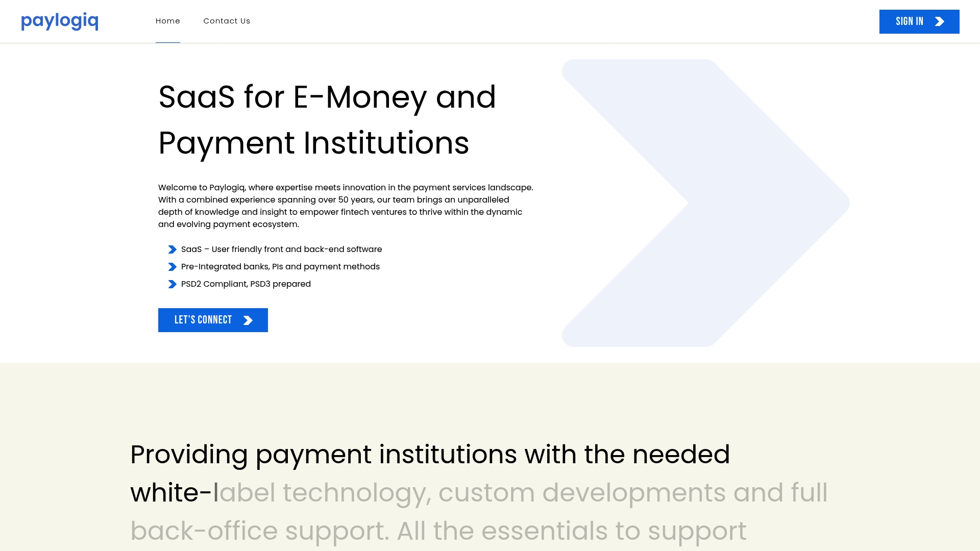980x551 pixels.
Task: Click 'PSD2 Compliant, PSD3 prepared' list item
Action: [x=246, y=284]
